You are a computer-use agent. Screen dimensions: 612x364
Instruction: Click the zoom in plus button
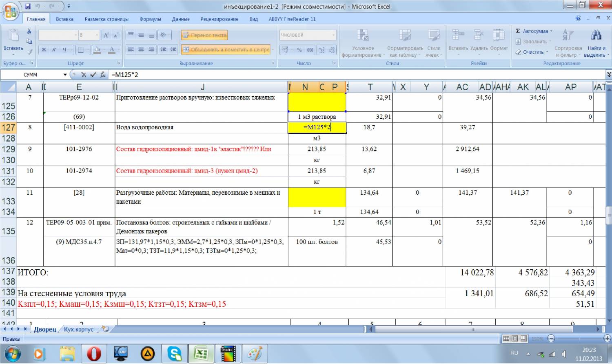tap(607, 339)
